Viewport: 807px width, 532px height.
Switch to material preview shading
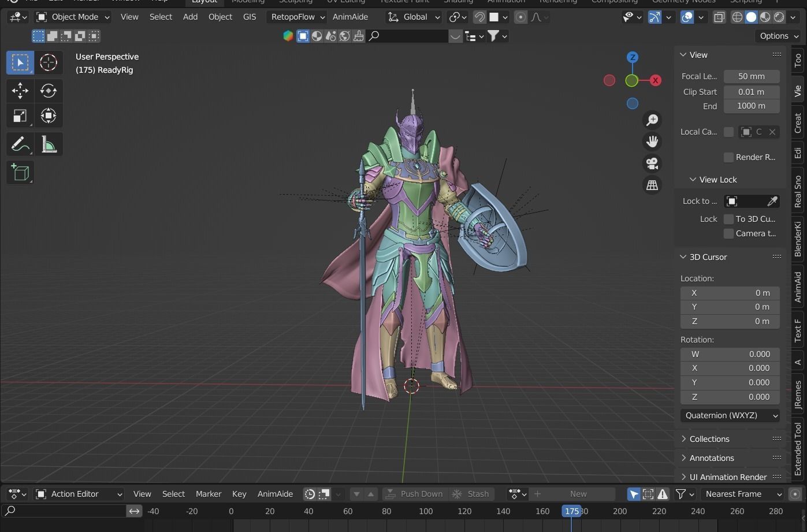[x=765, y=17]
